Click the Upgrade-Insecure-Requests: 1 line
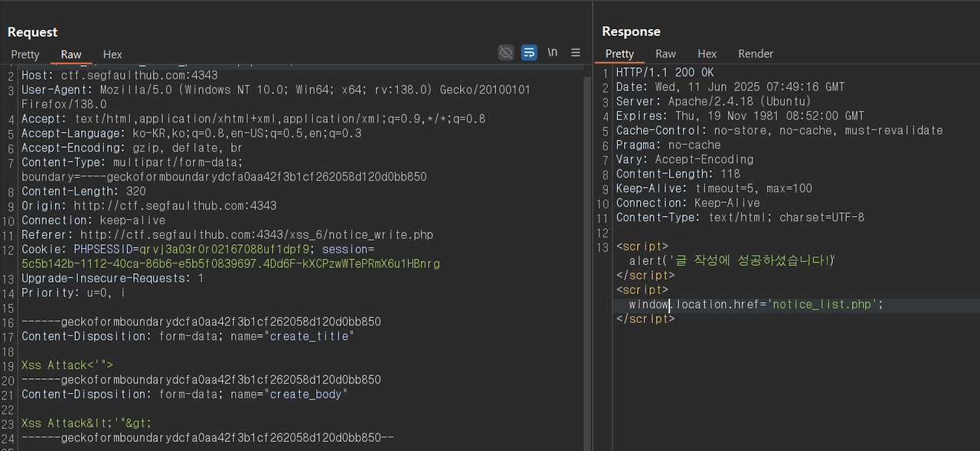This screenshot has height=451, width=980. click(x=113, y=279)
